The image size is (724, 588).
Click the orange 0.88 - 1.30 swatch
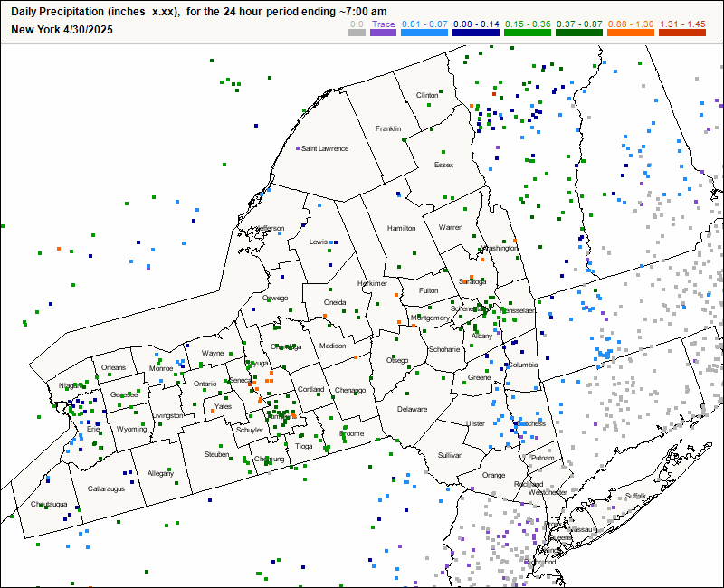(631, 33)
